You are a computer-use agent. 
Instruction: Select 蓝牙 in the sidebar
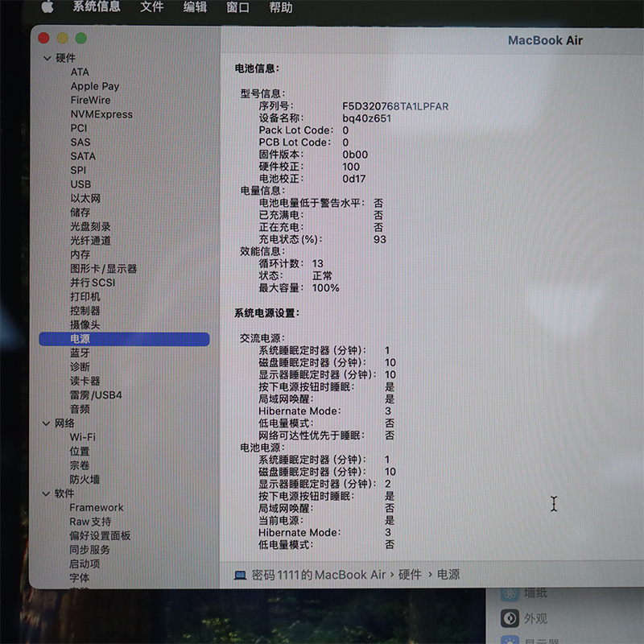pyautogui.click(x=80, y=353)
